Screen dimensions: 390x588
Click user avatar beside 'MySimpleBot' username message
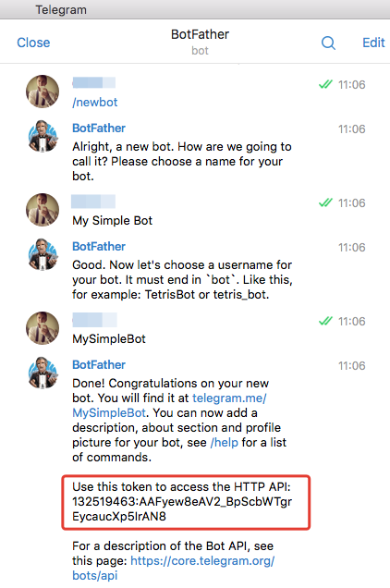click(x=43, y=328)
